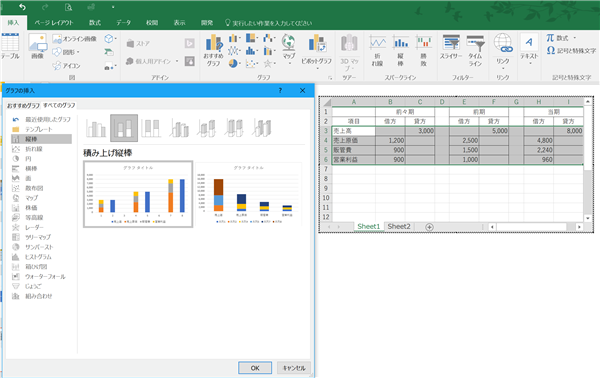This screenshot has width=600, height=378.
Task: Switch to the Sheet1 worksheet tab
Action: pyautogui.click(x=368, y=226)
